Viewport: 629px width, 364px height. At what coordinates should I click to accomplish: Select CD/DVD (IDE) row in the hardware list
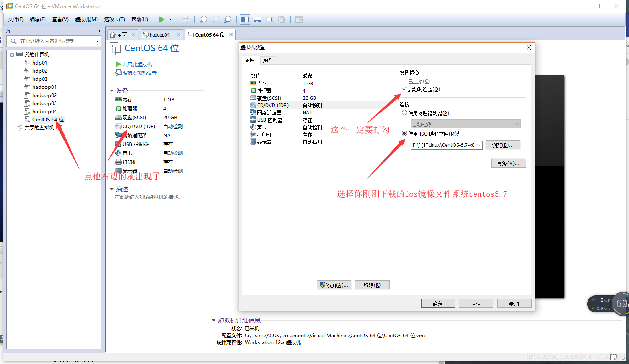pos(319,105)
